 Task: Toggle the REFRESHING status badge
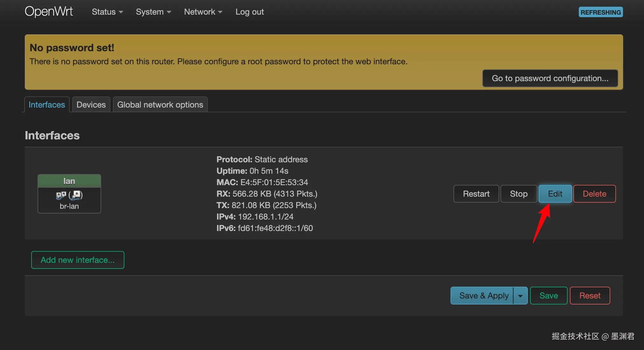(x=600, y=12)
